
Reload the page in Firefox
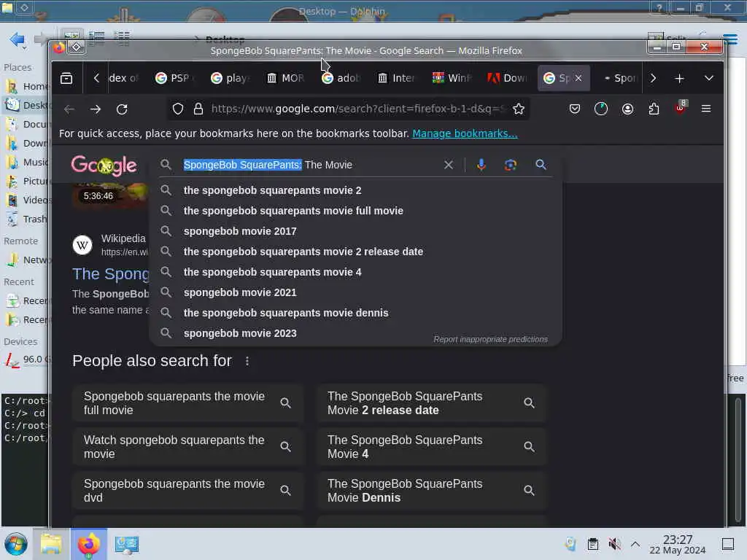pyautogui.click(x=122, y=109)
